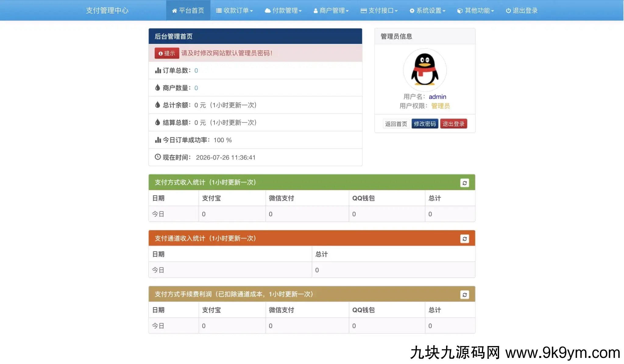The height and width of the screenshot is (364, 624).
Task: Click 微信支付 header in income statistics table
Action: point(281,198)
